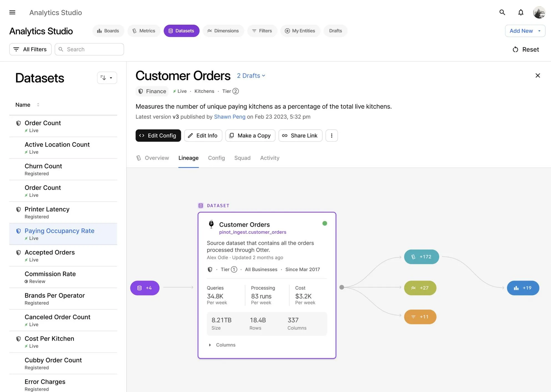551x392 pixels.
Task: Open the Dimensions tab
Action: pyautogui.click(x=223, y=31)
